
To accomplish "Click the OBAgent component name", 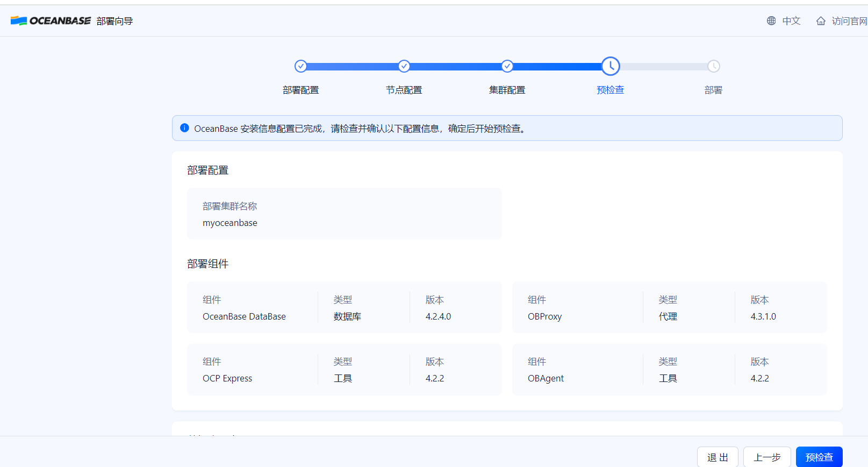I will pyautogui.click(x=546, y=378).
